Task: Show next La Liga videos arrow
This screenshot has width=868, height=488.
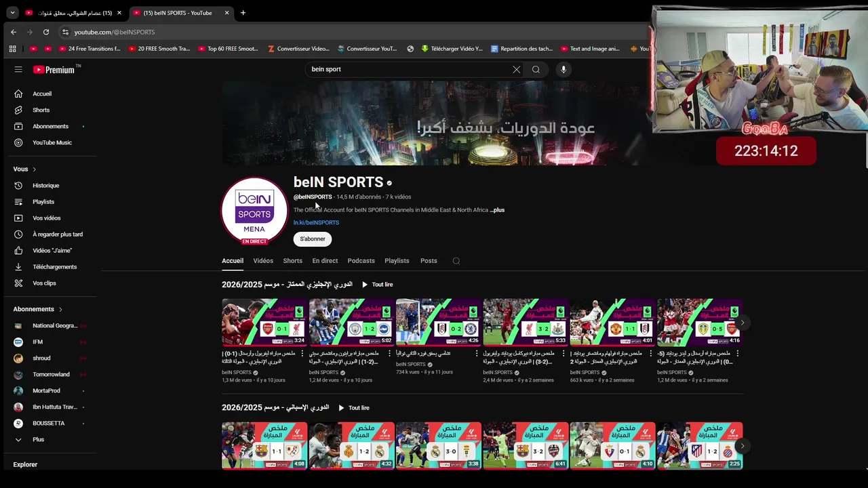Action: 743,446
